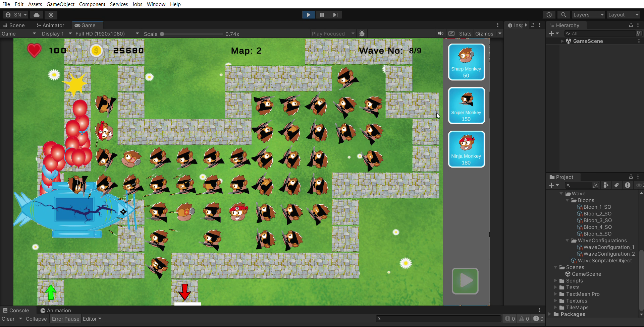Select Bloon_3_SO asset

[x=594, y=220]
